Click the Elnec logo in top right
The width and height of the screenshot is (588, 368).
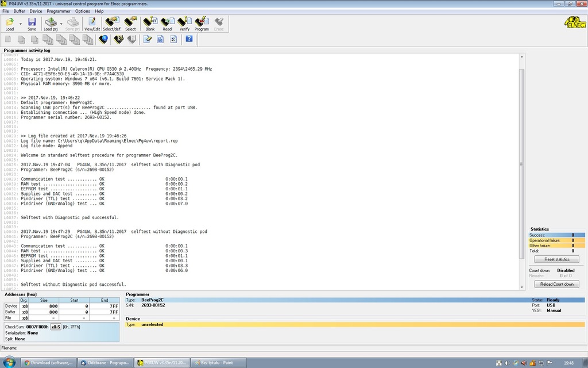[x=575, y=22]
